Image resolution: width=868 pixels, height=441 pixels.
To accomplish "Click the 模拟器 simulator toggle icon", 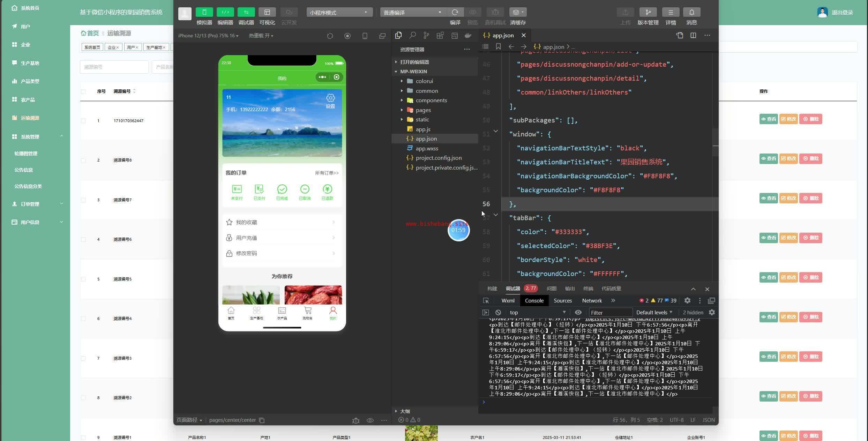I will (x=204, y=12).
